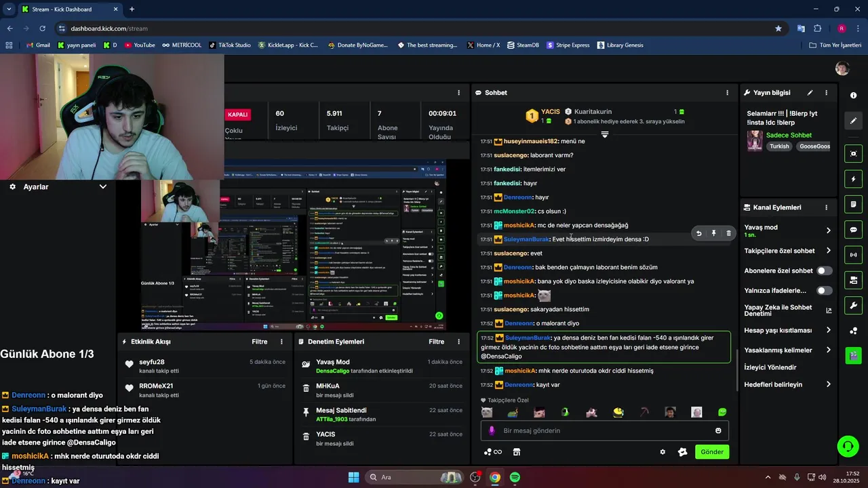Open the YouTube bookmark
Viewport: 868px width, 488px height.
click(x=140, y=45)
